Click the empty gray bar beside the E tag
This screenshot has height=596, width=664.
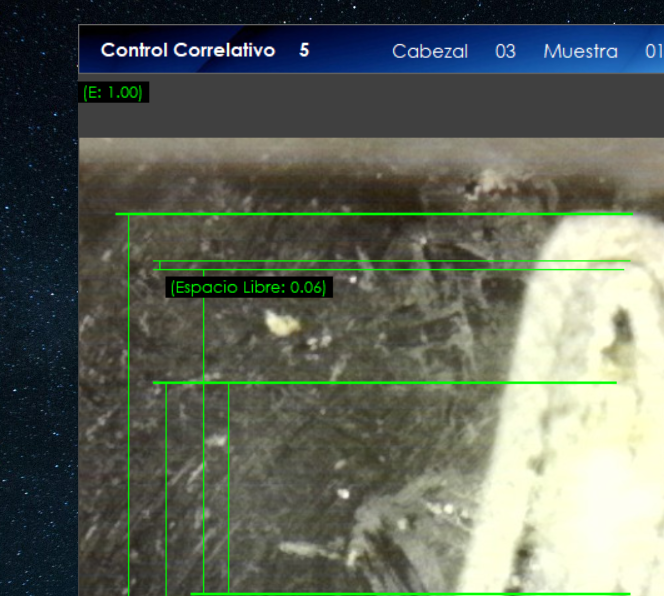(400, 105)
